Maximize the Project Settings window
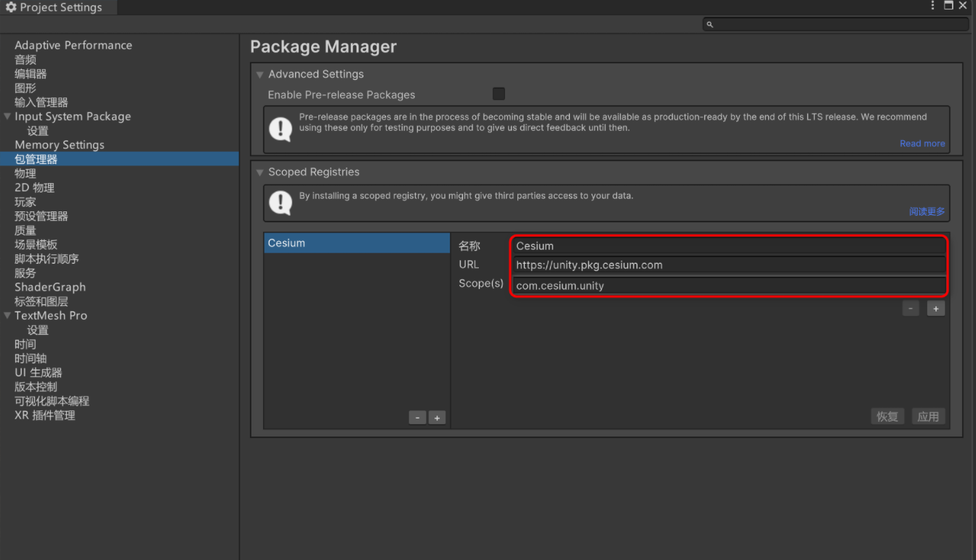Viewport: 976px width, 560px height. tap(948, 6)
